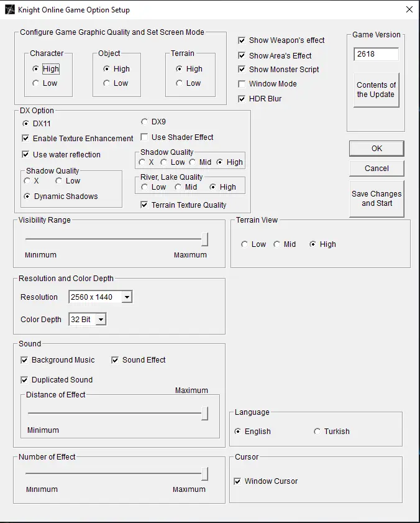Click the Game Version field showing 2618
The width and height of the screenshot is (420, 523).
tap(376, 54)
